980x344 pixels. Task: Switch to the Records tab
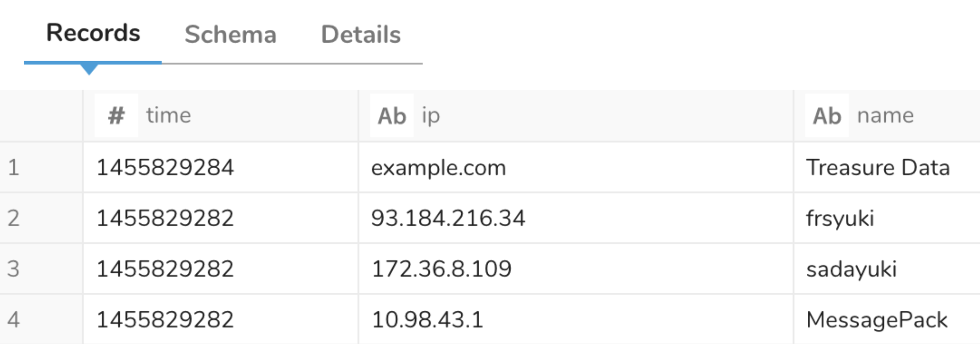pyautogui.click(x=93, y=34)
